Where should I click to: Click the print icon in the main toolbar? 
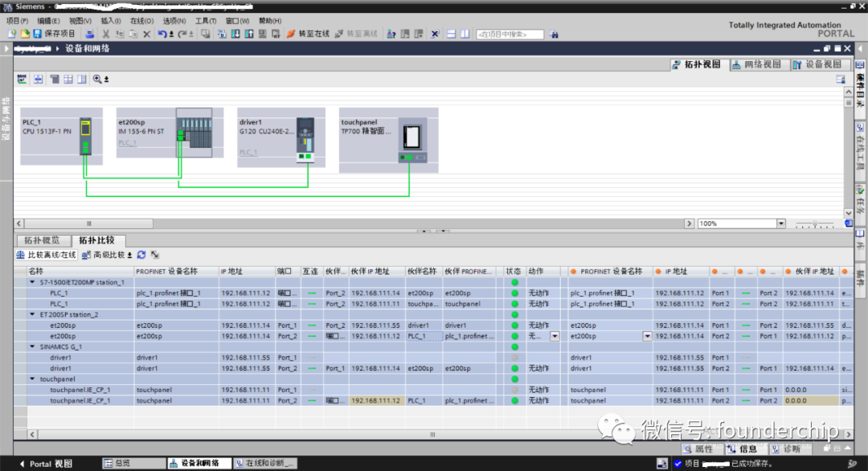[89, 35]
